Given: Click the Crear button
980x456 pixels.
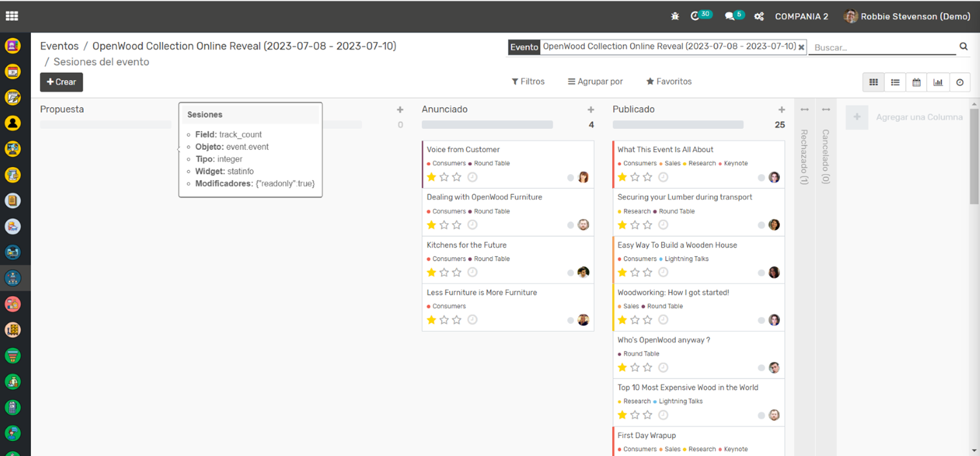Looking at the screenshot, I should [x=61, y=82].
